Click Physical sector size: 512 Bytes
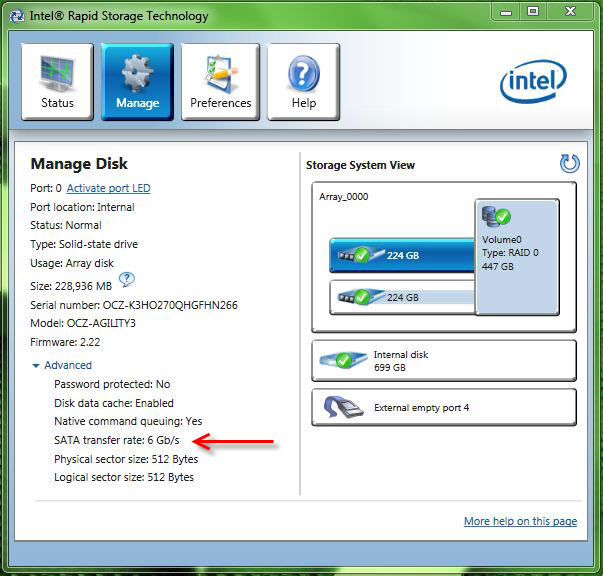603x576 pixels. [x=126, y=459]
